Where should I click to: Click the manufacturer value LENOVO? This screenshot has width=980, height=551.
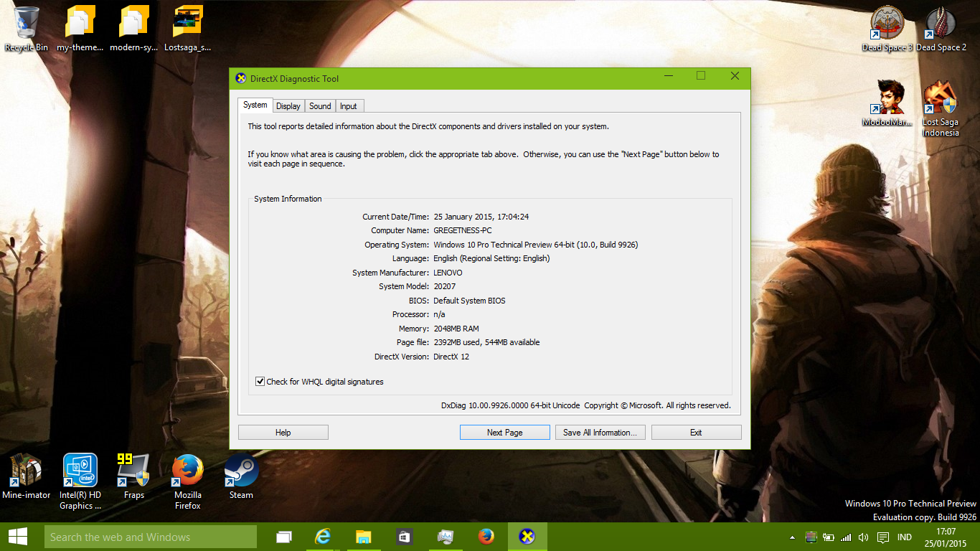click(448, 273)
